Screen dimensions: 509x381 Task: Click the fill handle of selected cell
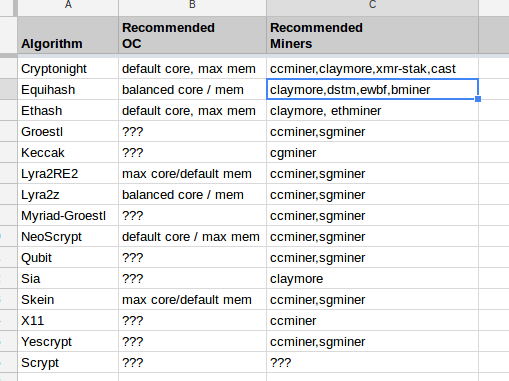tap(478, 99)
